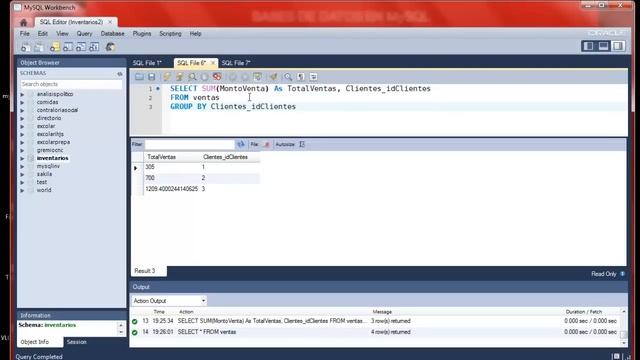Open the find magnifier in editor toolbar
The height and width of the screenshot is (360, 640).
(288, 77)
